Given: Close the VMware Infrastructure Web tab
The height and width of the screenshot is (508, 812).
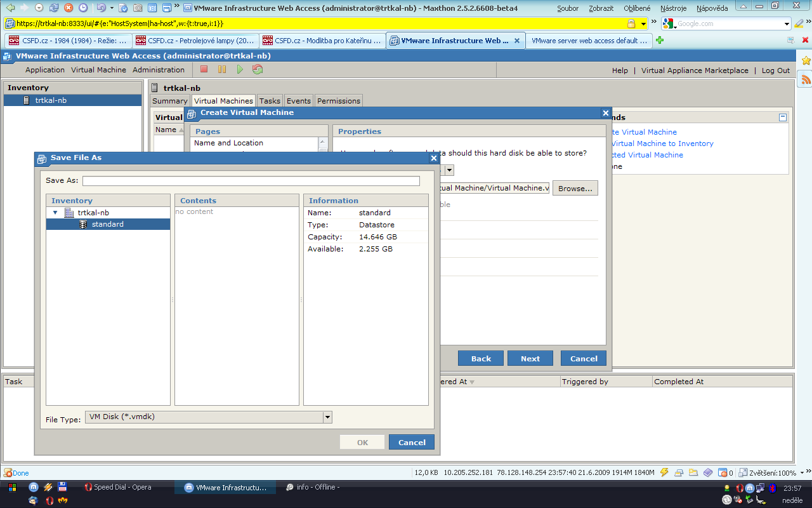Looking at the screenshot, I should tap(517, 40).
